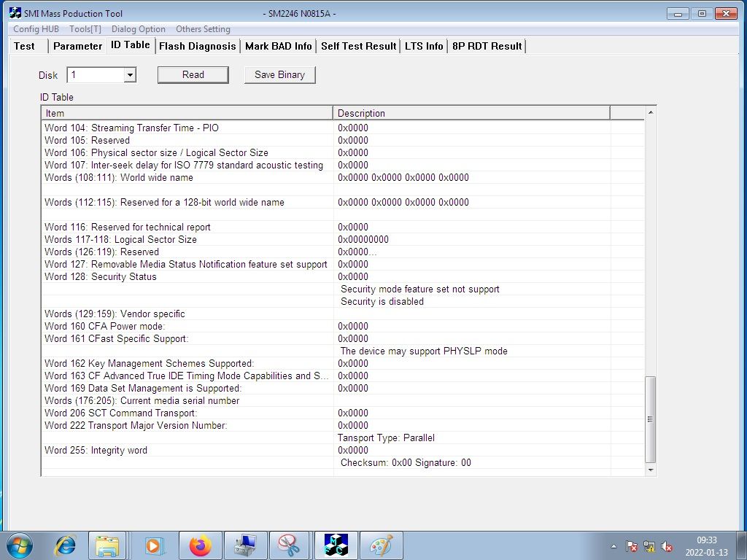Click the Disk combo box value 1
This screenshot has height=560, width=747.
(96, 75)
